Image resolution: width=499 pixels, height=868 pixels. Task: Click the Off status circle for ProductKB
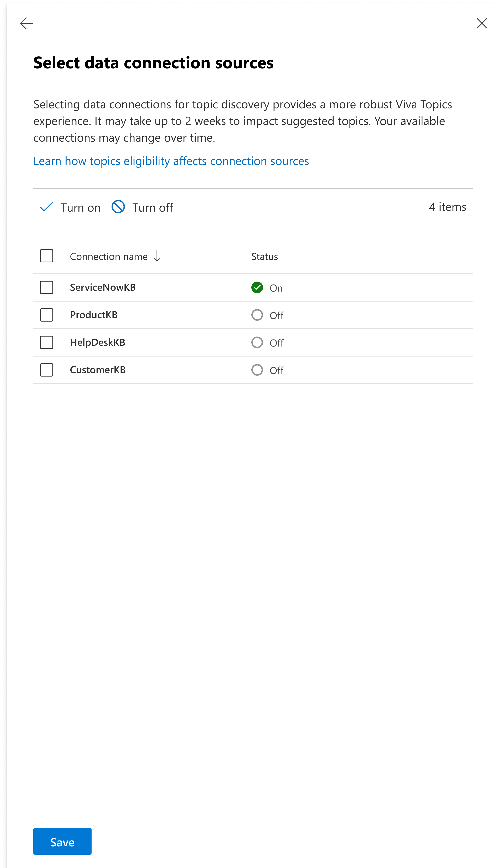coord(257,315)
